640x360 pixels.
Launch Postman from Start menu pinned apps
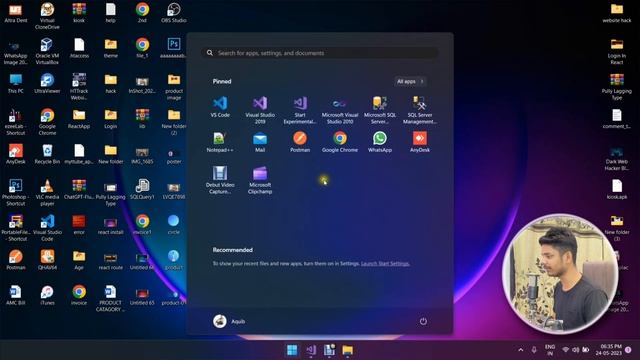point(300,142)
